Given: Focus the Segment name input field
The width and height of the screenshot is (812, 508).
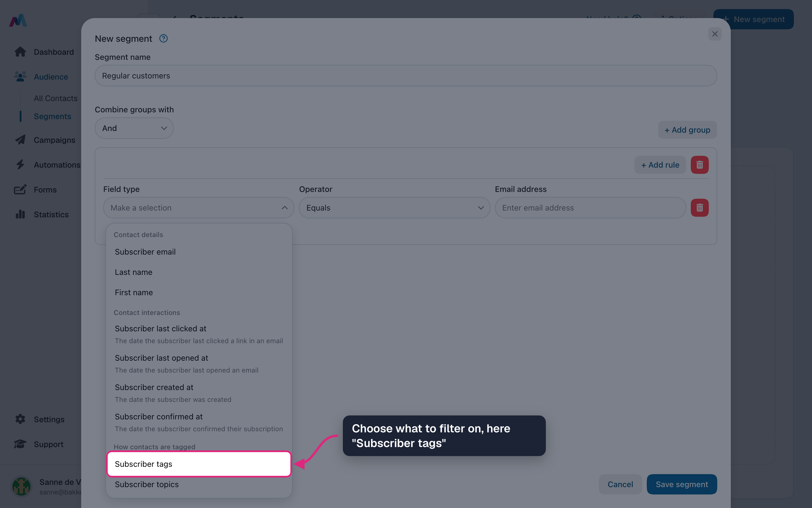Looking at the screenshot, I should click(406, 76).
